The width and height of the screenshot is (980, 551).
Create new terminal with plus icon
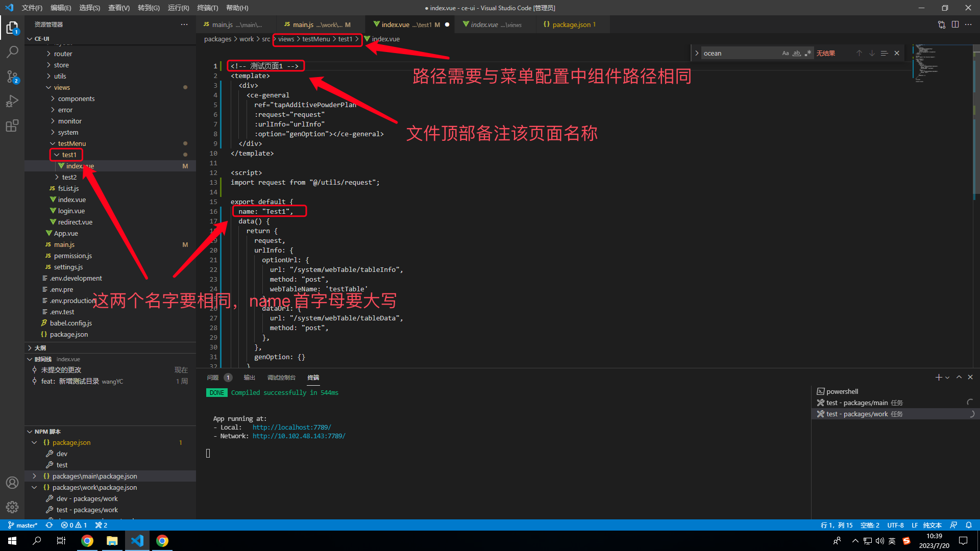[x=938, y=378]
